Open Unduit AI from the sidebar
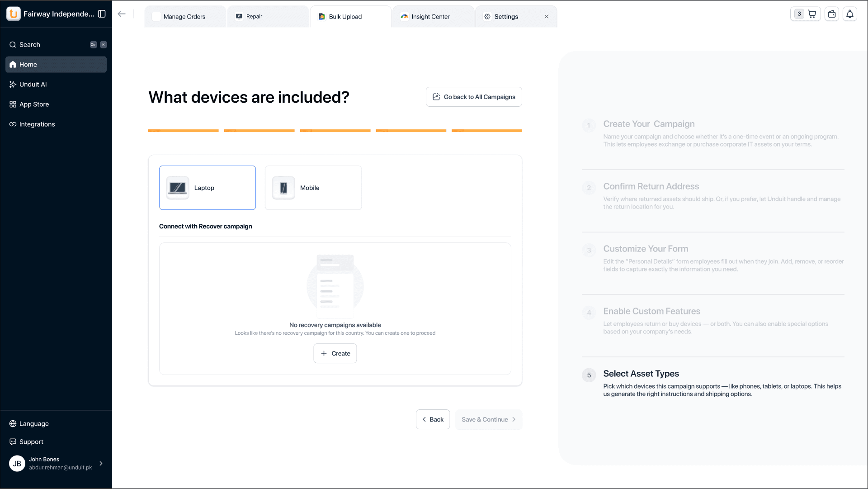The image size is (868, 489). (33, 84)
